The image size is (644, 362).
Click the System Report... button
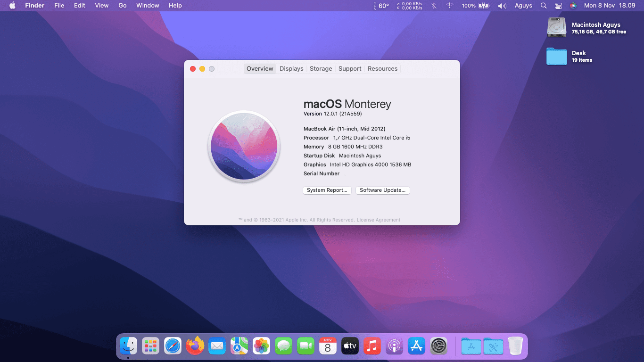(327, 190)
